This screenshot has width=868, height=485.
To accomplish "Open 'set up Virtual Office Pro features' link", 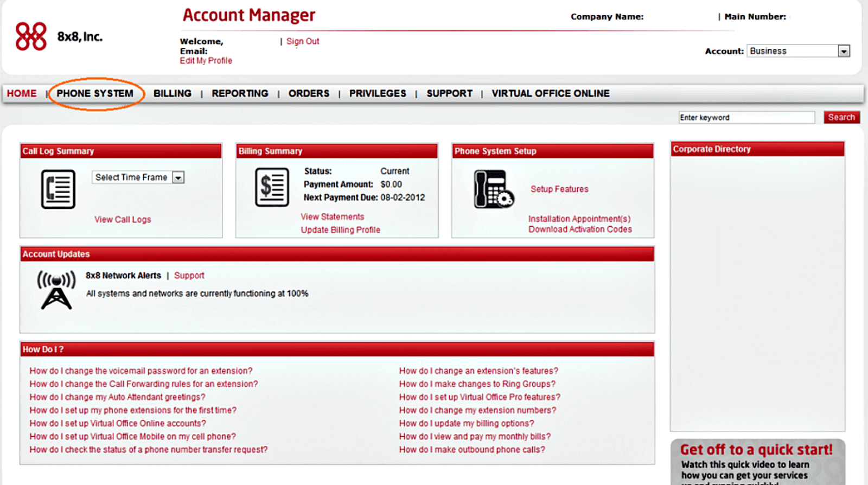I will [480, 397].
